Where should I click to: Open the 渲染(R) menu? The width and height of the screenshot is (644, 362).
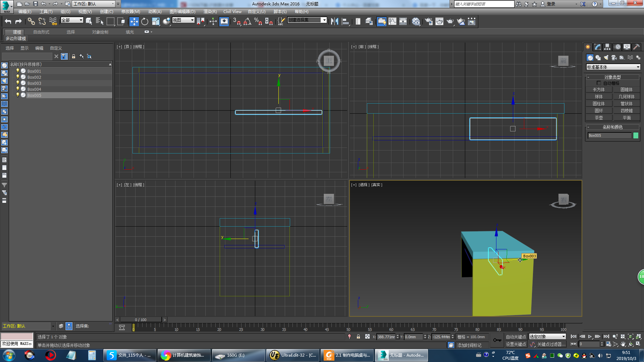tap(210, 12)
